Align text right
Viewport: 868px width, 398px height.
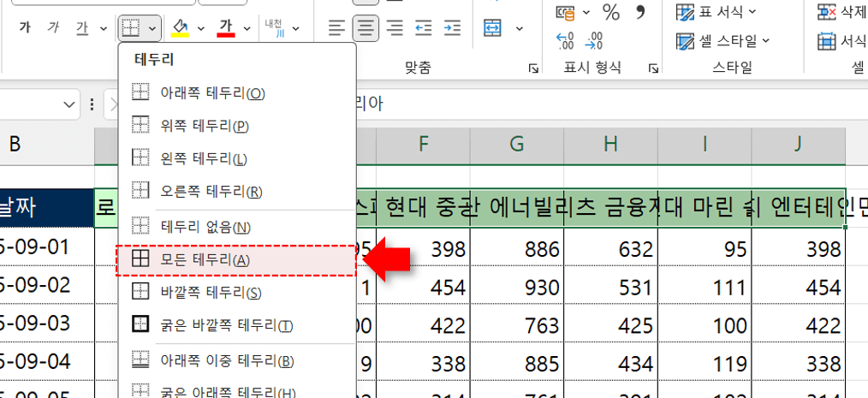394,27
